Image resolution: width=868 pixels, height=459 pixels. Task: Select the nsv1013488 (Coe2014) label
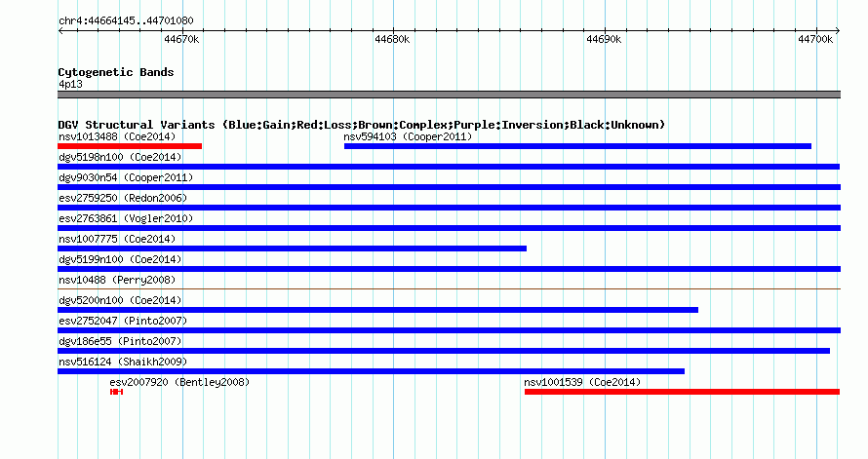coord(117,136)
